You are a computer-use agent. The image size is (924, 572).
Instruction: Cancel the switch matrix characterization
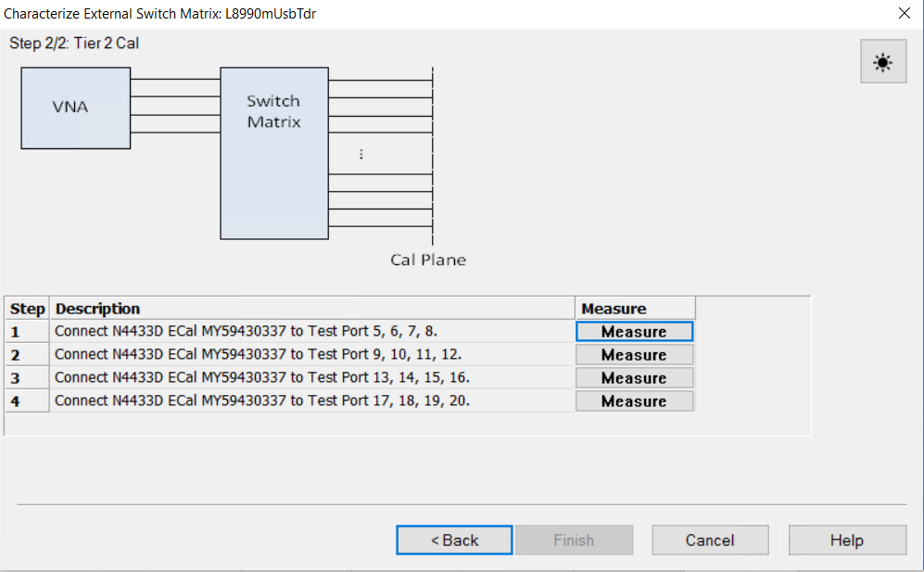pos(710,540)
